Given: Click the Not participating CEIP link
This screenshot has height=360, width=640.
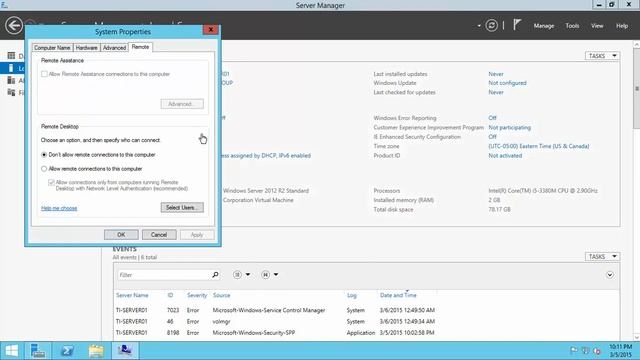Looking at the screenshot, I should pos(509,127).
